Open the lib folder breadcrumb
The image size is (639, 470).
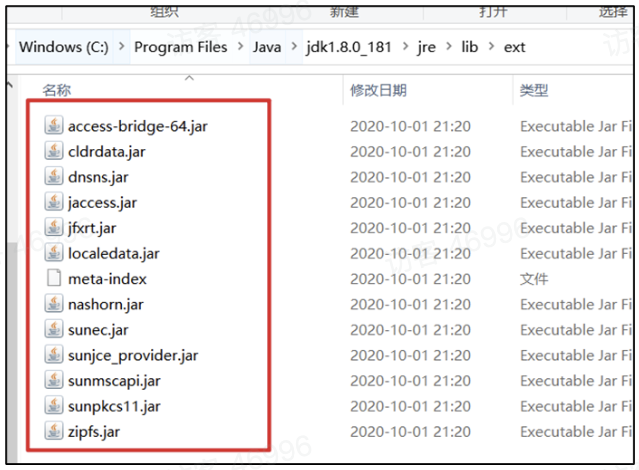(469, 47)
